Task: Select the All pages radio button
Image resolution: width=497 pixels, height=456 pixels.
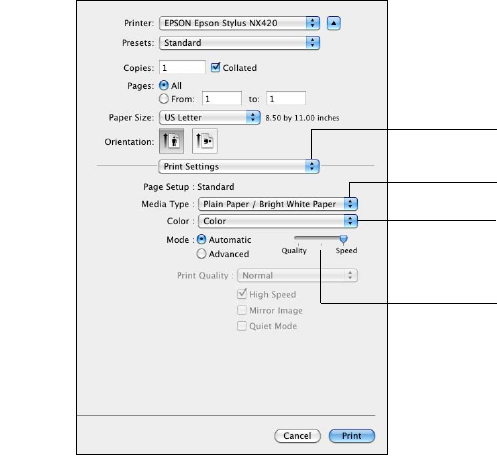Action: click(x=164, y=85)
